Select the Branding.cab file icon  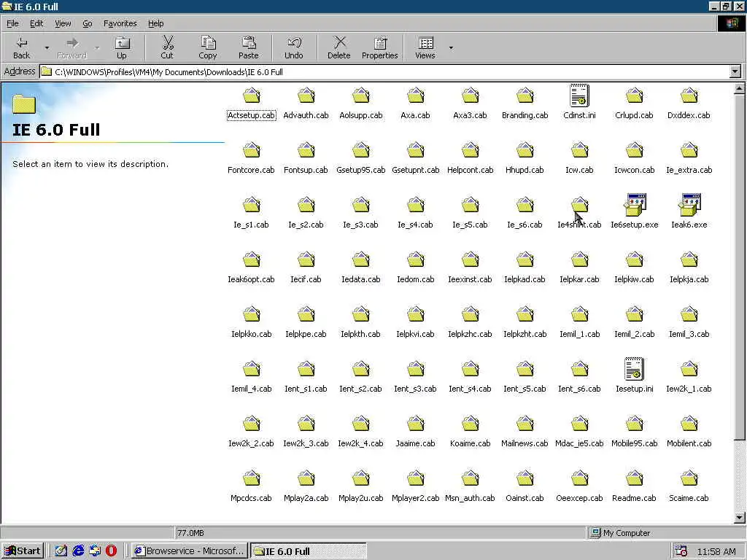click(525, 96)
